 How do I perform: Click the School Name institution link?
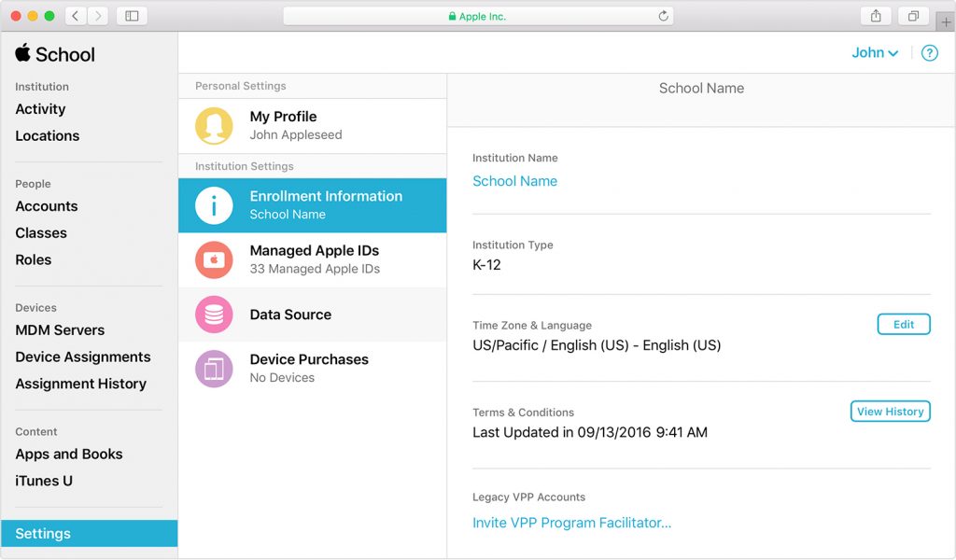514,181
